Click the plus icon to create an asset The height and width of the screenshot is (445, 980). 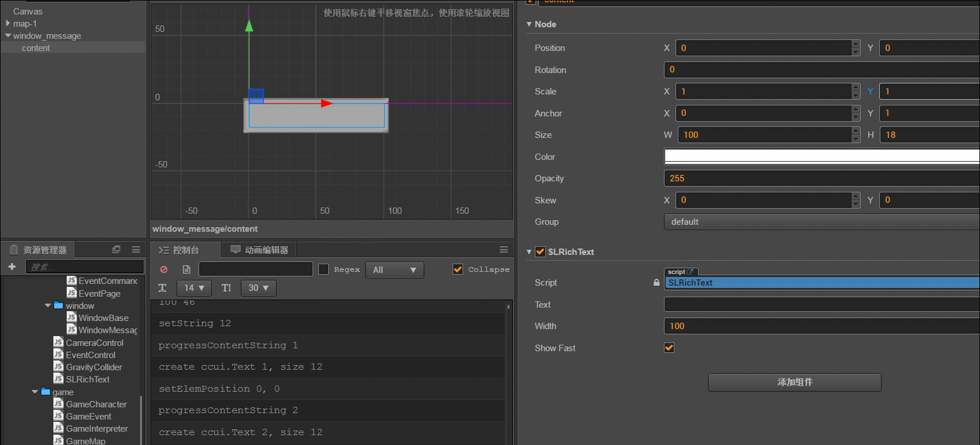[x=12, y=267]
